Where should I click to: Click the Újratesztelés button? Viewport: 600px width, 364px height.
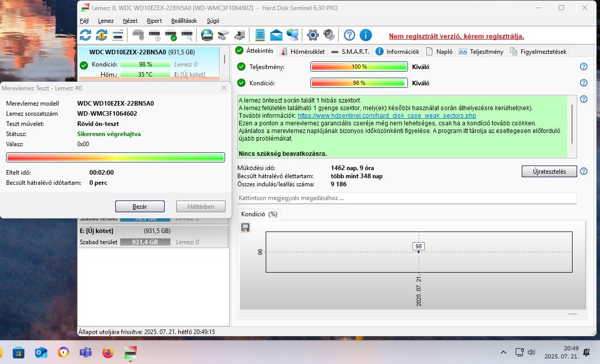(549, 171)
